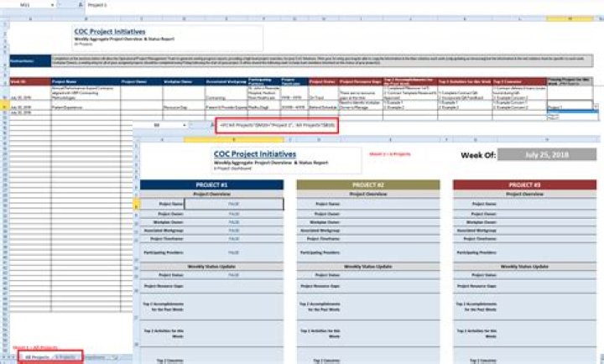Click the PROJECT #3 red banner header

(524, 185)
